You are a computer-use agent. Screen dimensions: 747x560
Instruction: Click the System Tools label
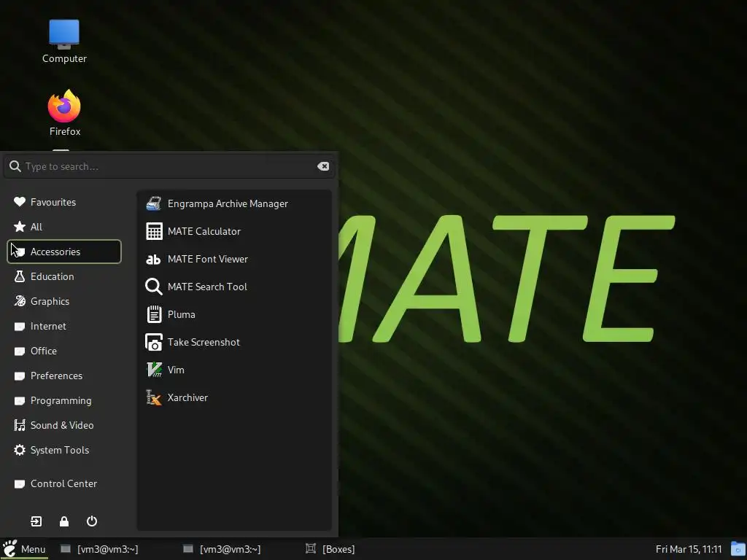tap(60, 450)
